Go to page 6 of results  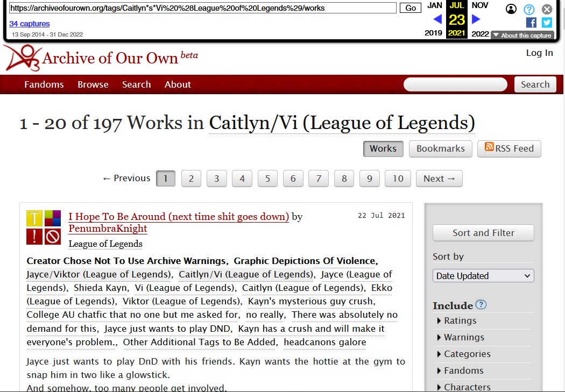[x=293, y=179]
